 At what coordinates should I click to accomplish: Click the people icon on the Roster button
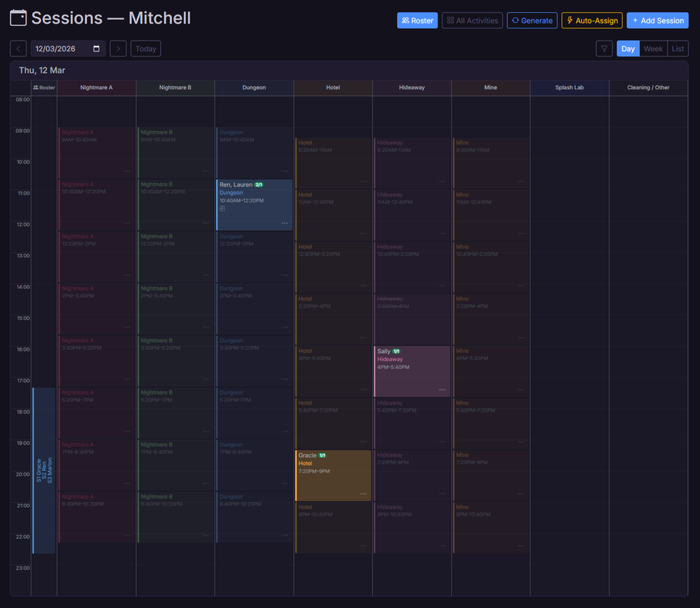(x=405, y=20)
